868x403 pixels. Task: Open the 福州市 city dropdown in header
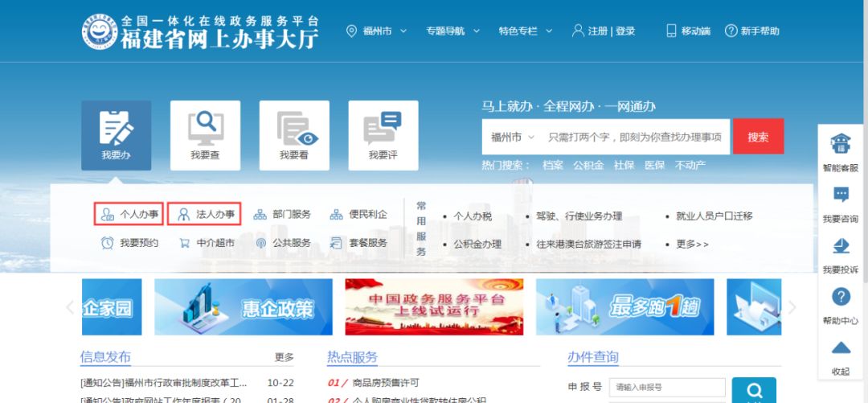(384, 31)
